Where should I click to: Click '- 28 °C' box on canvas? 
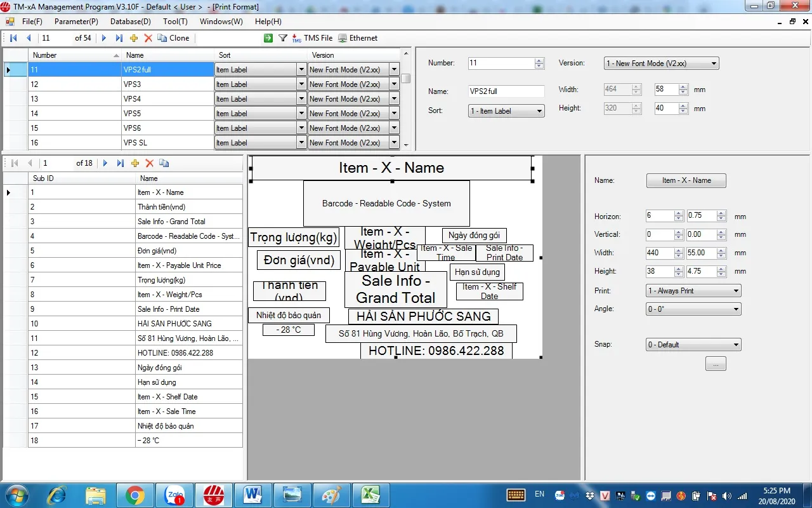289,330
